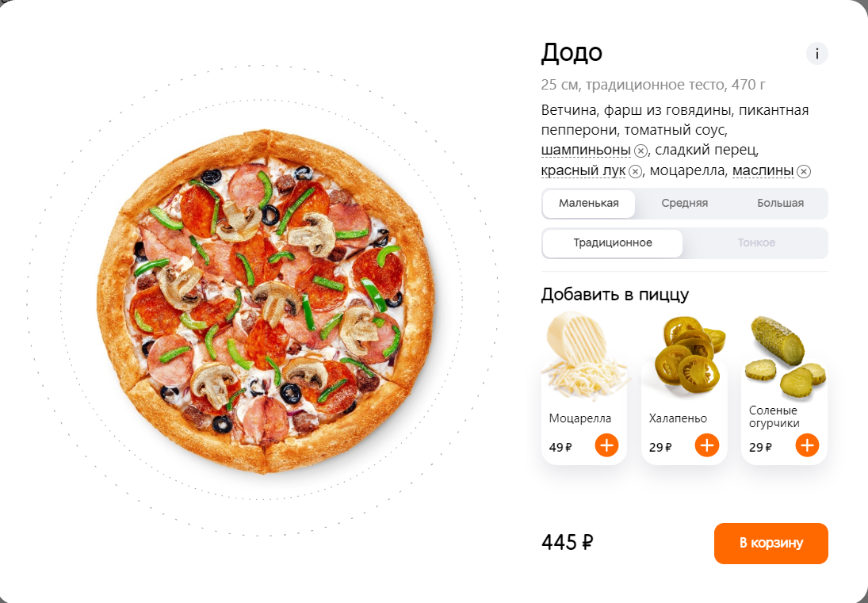Click the красный лук ingredient link

click(x=583, y=171)
